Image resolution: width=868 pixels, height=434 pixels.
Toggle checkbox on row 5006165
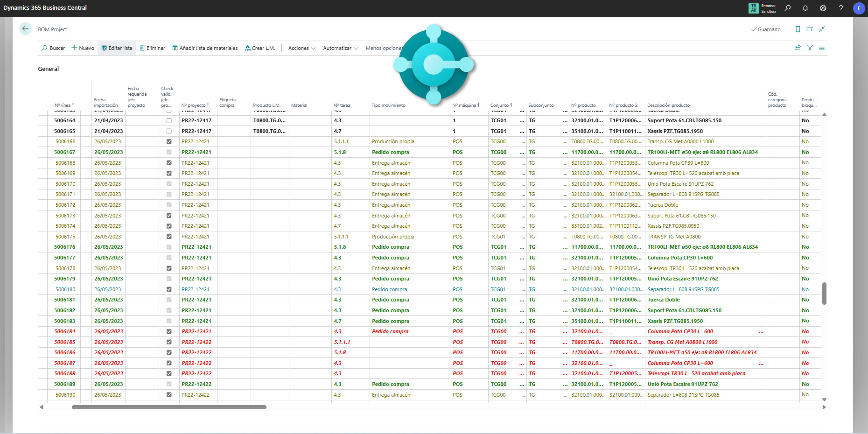[x=169, y=131]
